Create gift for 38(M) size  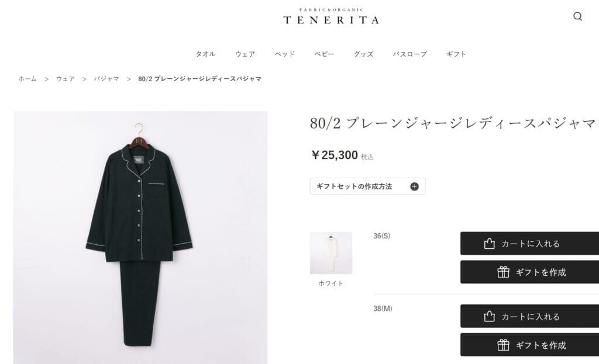point(529,345)
